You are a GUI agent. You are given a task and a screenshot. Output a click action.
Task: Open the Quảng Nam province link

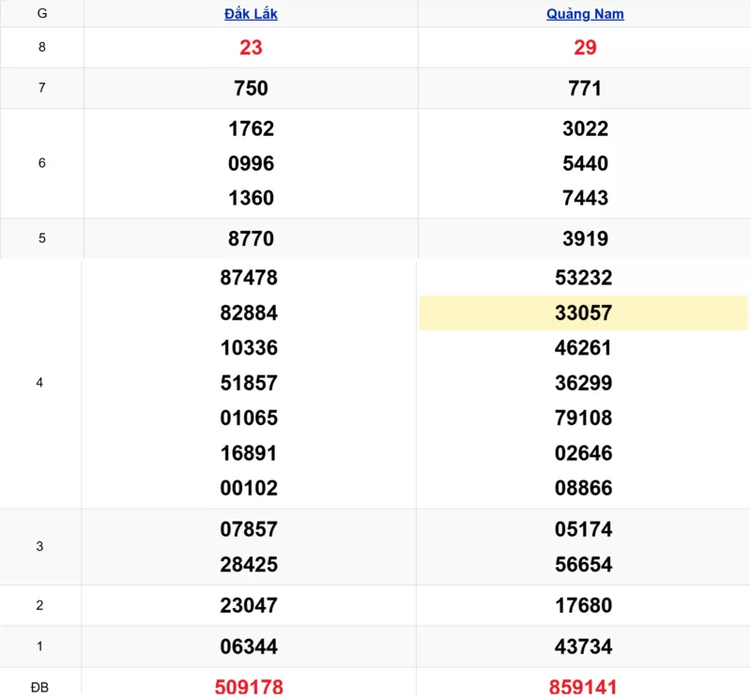(585, 14)
